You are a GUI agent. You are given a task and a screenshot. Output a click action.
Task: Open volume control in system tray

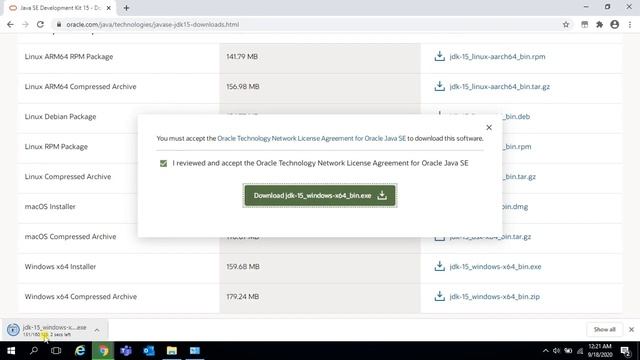click(x=556, y=351)
